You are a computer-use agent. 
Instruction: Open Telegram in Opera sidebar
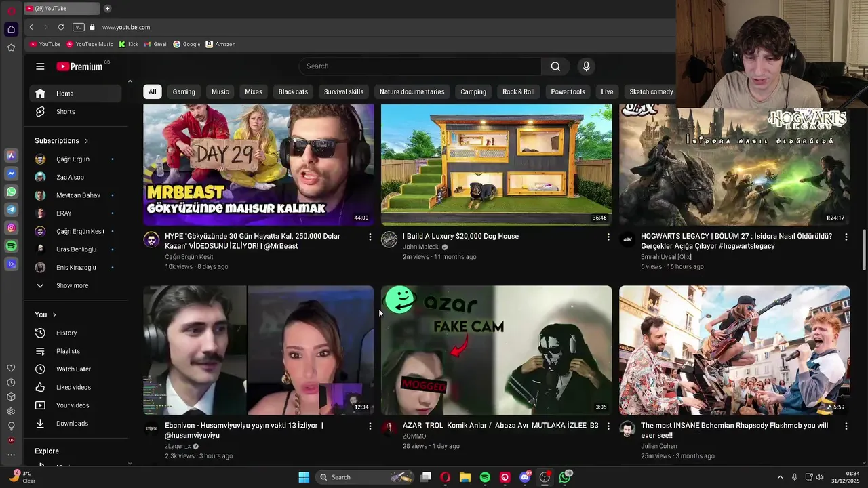11,210
